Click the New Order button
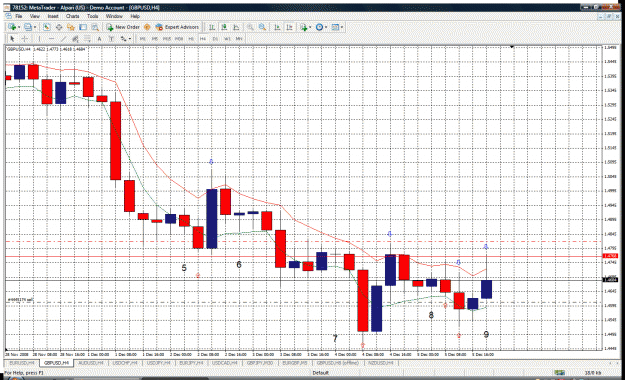 [123, 27]
